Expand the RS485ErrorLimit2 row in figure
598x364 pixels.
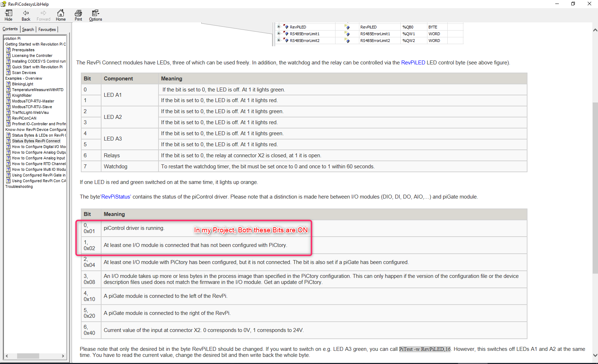279,40
